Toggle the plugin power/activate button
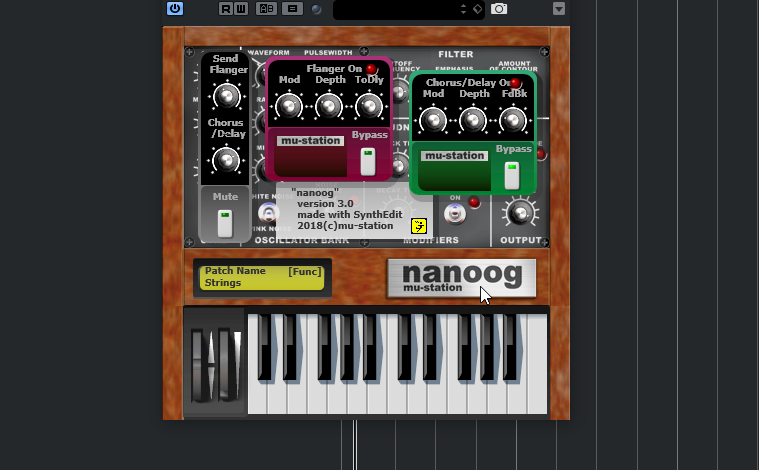This screenshot has height=470, width=759. (x=175, y=9)
